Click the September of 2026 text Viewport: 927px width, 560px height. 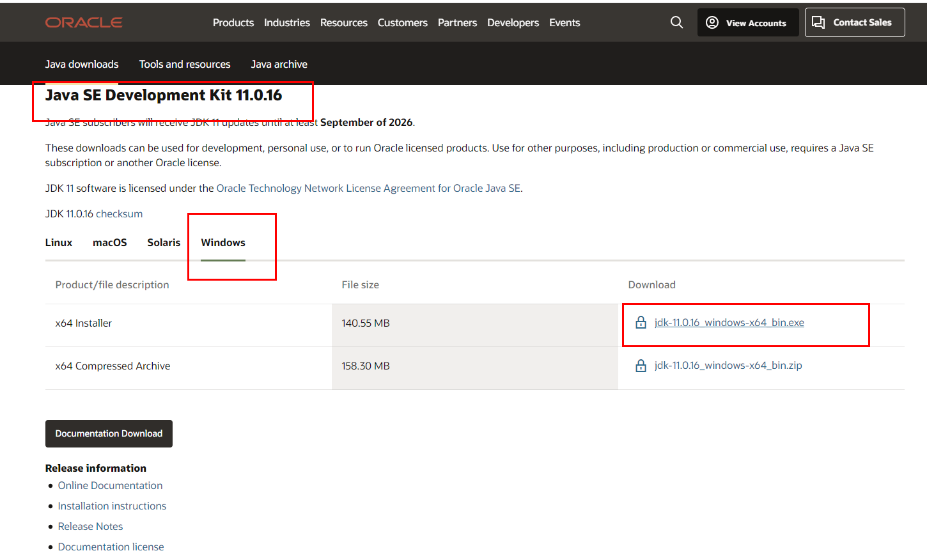click(366, 122)
